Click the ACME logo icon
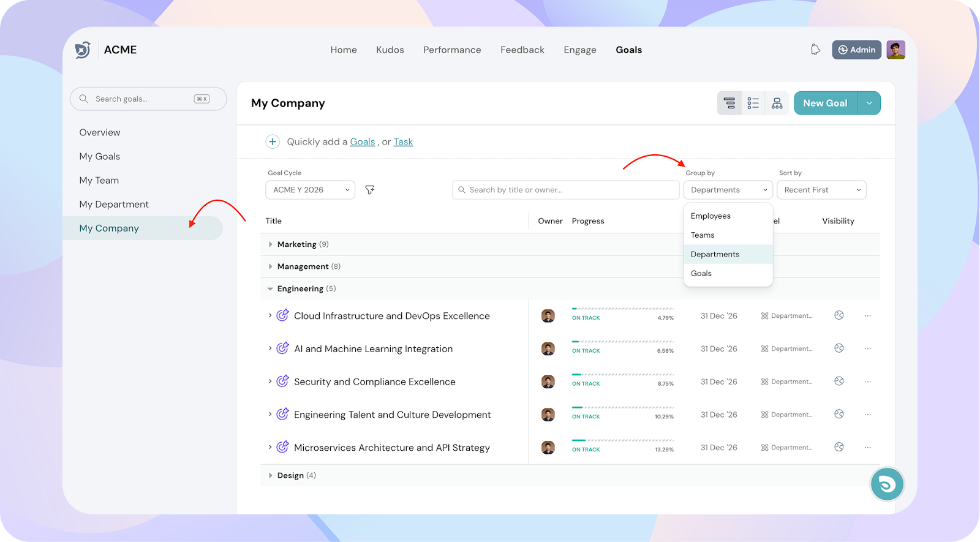 click(83, 50)
